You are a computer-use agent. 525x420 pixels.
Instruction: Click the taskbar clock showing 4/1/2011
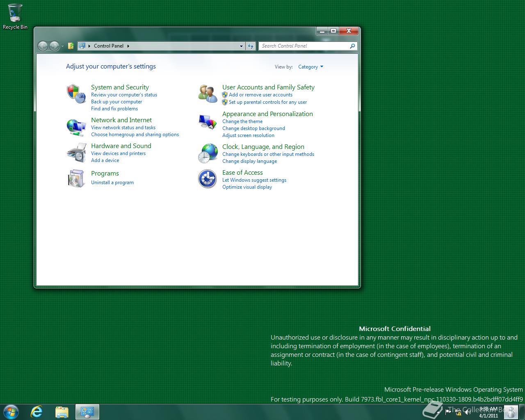(488, 412)
